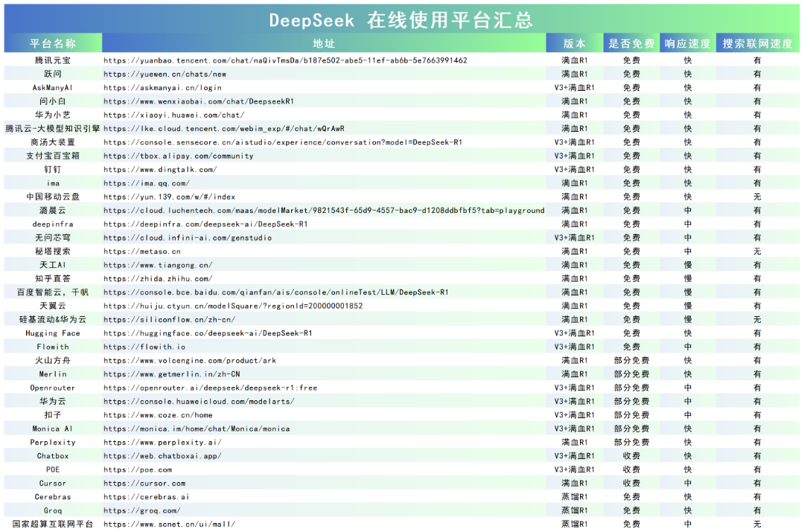Open the console.bce.baidu.com qianfan URL
The height and width of the screenshot is (532, 804).
pos(276,292)
